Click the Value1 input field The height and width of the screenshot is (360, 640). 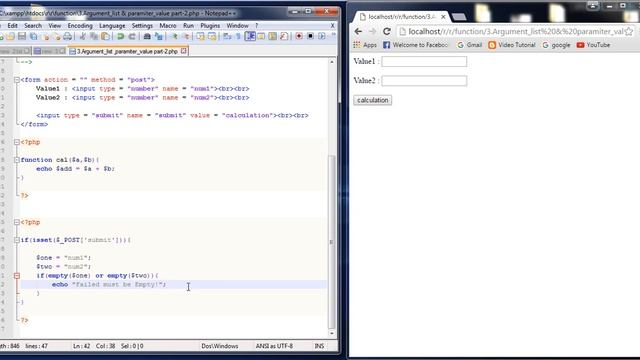[x=424, y=62]
